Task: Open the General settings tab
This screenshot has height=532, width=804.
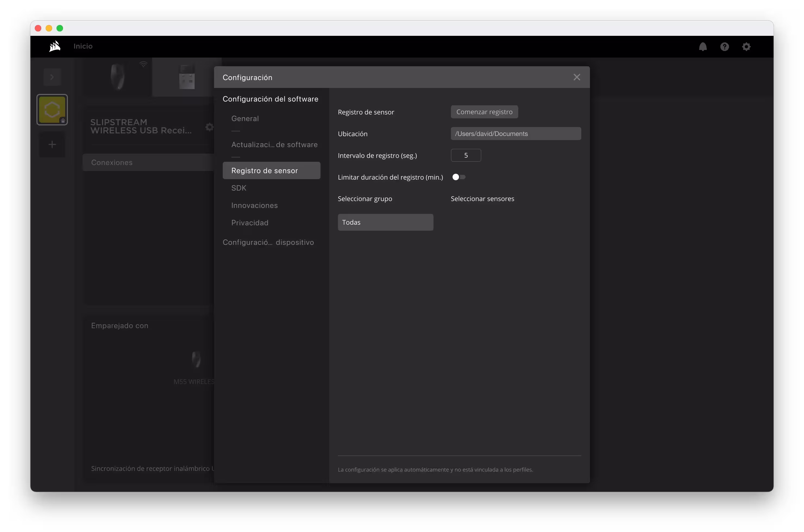Action: [x=245, y=119]
